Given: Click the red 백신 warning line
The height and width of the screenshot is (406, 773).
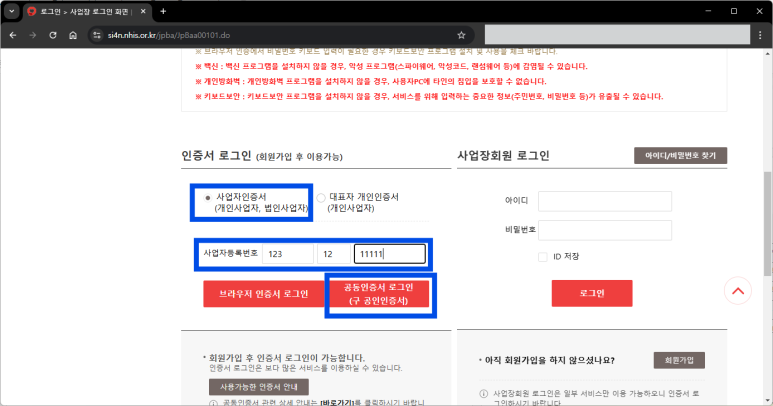Looking at the screenshot, I should tap(391, 66).
